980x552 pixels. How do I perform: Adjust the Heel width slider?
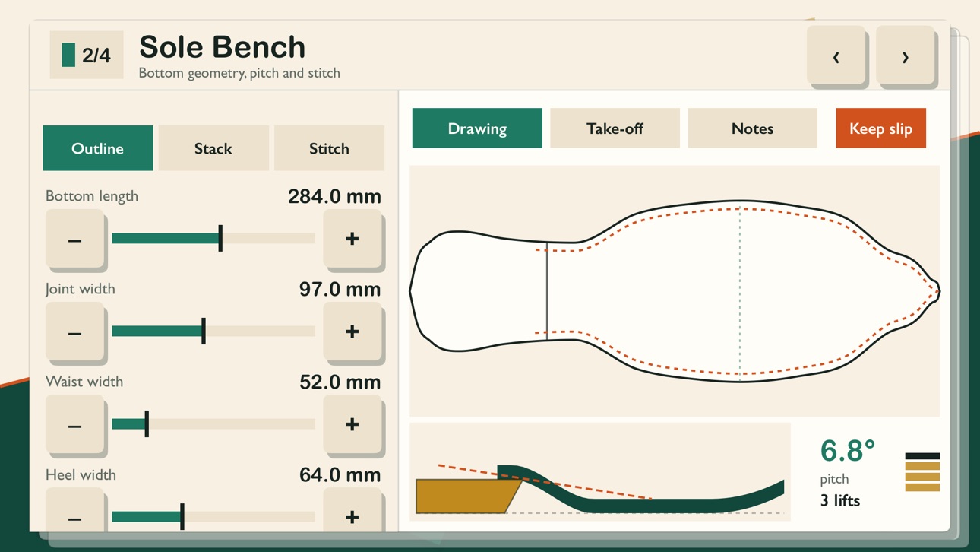pos(213,517)
